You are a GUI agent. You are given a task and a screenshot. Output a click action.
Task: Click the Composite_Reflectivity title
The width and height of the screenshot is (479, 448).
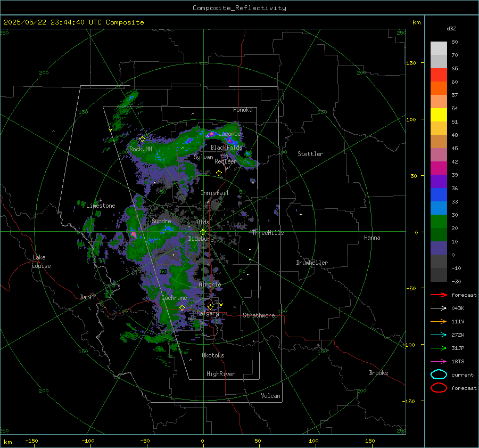point(240,8)
